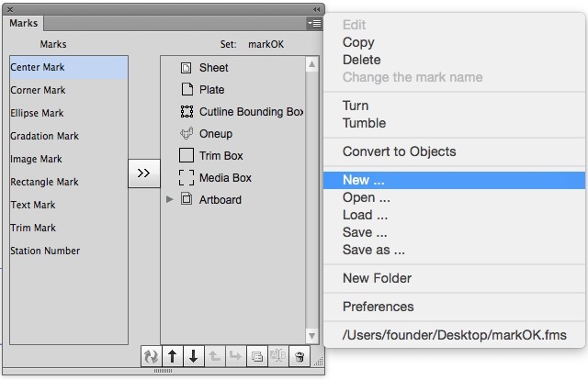Viewport: 588px width, 380px height.
Task: Choose 'New ...' from the panel menu
Action: tap(366, 181)
